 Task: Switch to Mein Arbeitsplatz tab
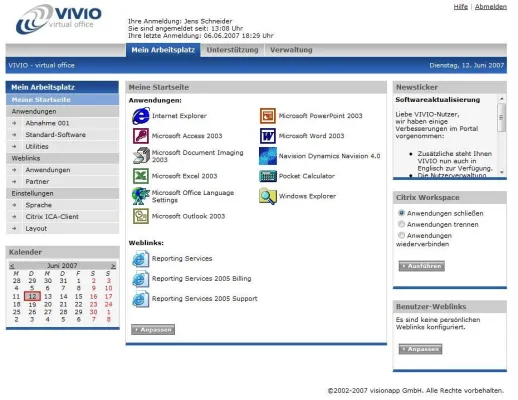(x=163, y=50)
